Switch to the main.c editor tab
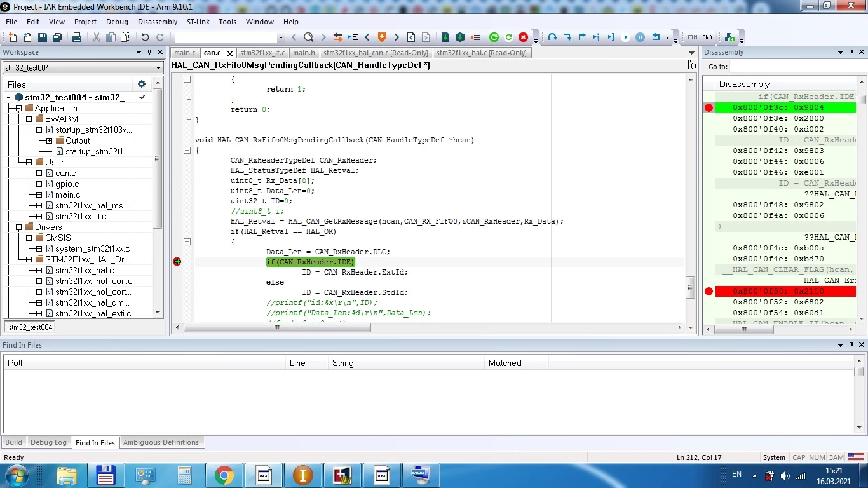The image size is (868, 488). pyautogui.click(x=185, y=53)
